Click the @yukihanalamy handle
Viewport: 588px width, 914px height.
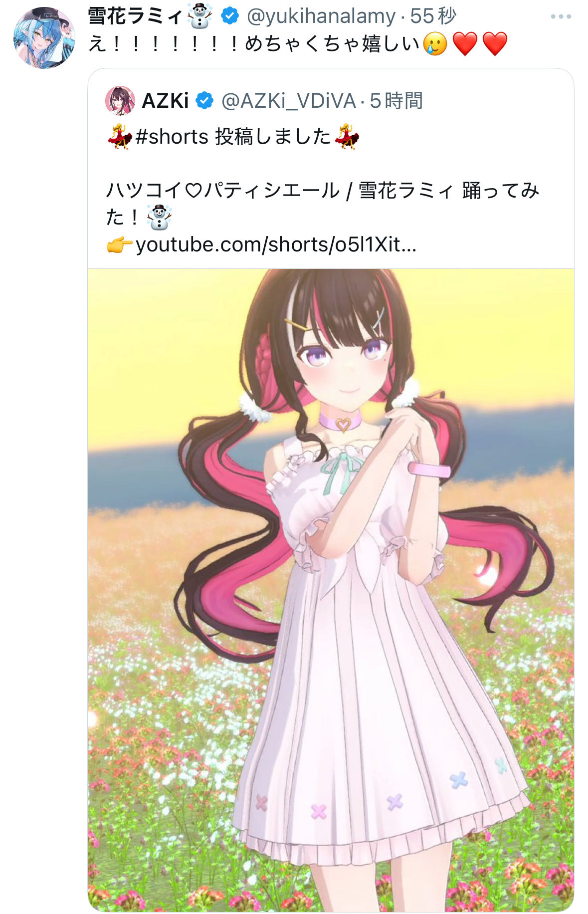point(322,16)
